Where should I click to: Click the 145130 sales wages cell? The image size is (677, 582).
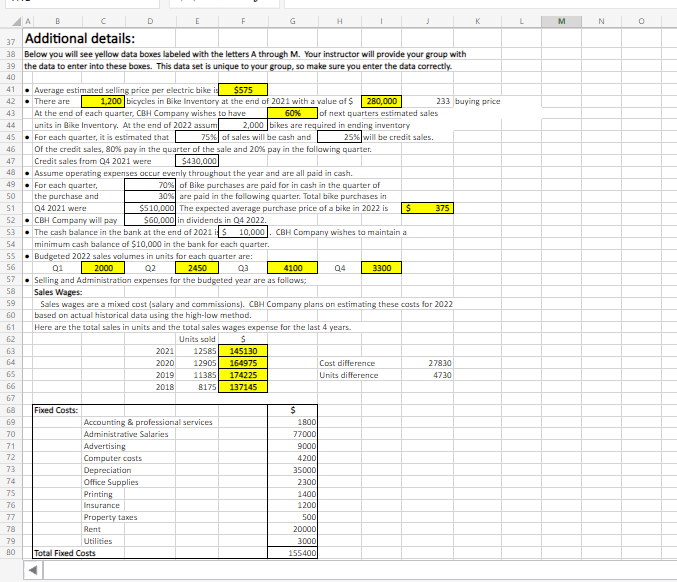243,351
